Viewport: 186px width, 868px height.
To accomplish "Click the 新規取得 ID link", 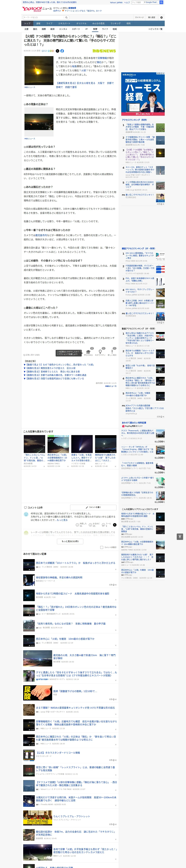I will point(72,8).
